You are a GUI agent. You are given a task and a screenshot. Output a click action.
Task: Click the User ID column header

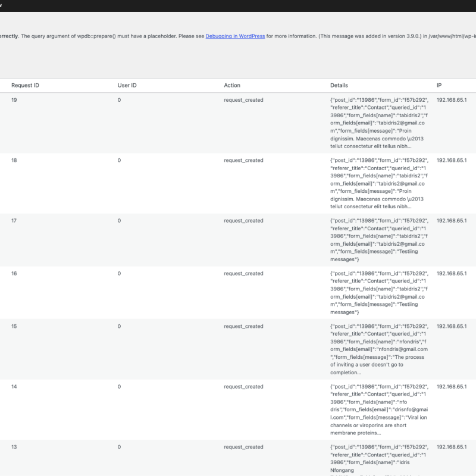[127, 85]
